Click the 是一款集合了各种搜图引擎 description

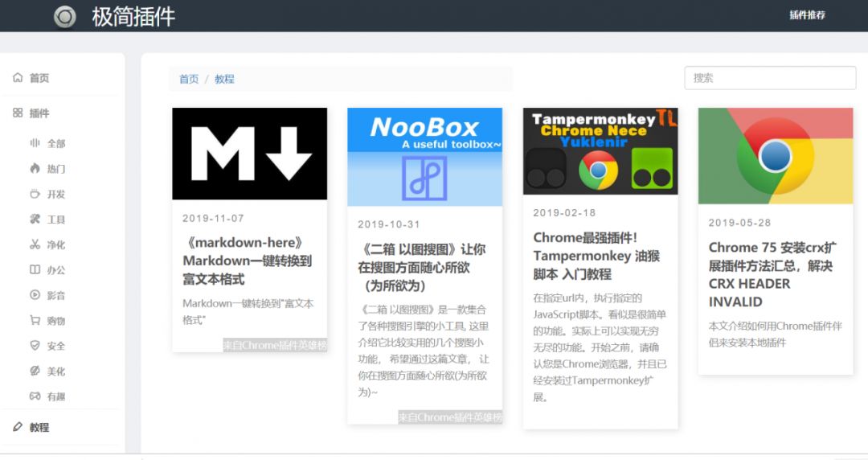(x=424, y=351)
